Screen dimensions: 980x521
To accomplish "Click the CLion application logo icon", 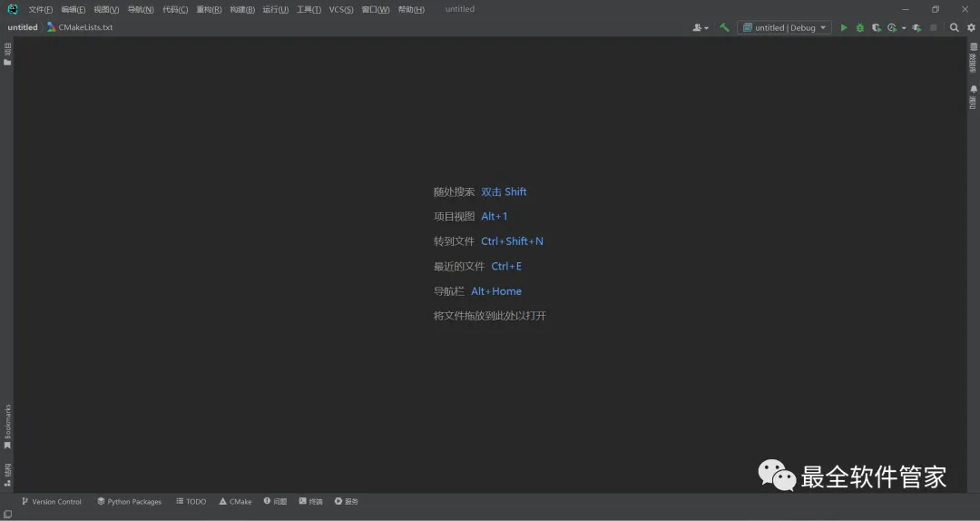I will [13, 9].
